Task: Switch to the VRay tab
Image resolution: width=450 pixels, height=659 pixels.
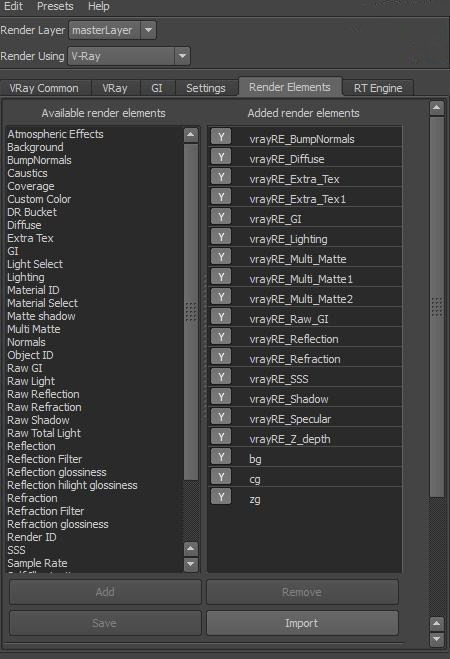Action: click(x=115, y=88)
